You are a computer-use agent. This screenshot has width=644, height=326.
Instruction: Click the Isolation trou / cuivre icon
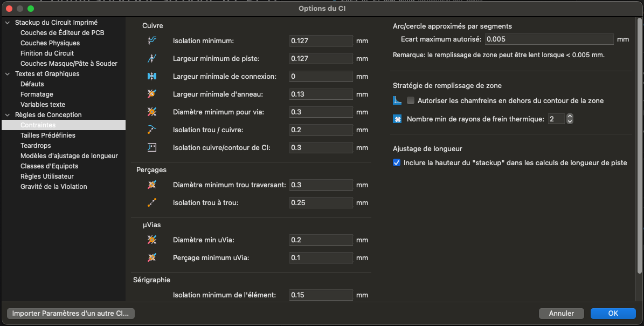[x=152, y=130]
